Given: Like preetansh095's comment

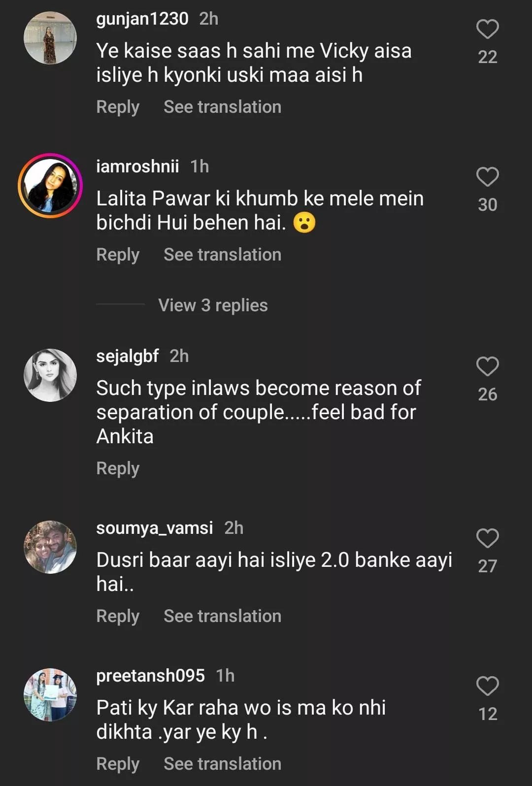Looking at the screenshot, I should coord(487,686).
